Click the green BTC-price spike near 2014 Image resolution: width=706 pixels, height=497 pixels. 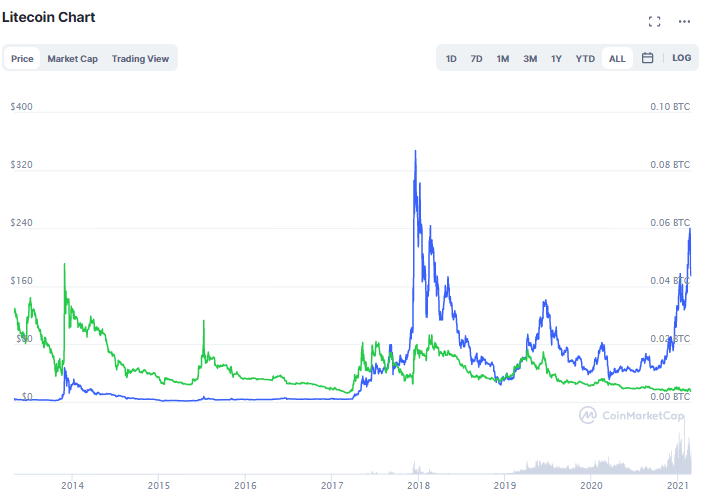pyautogui.click(x=64, y=266)
